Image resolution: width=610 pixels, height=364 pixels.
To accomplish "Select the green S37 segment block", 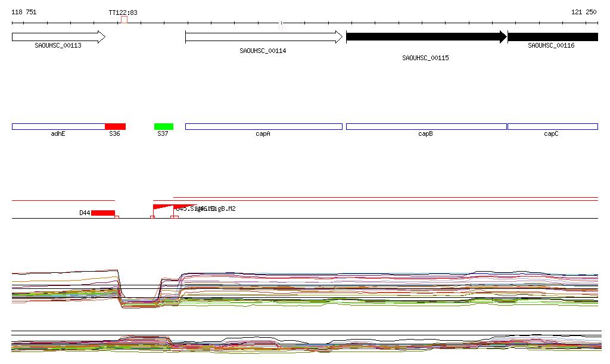I will [164, 126].
